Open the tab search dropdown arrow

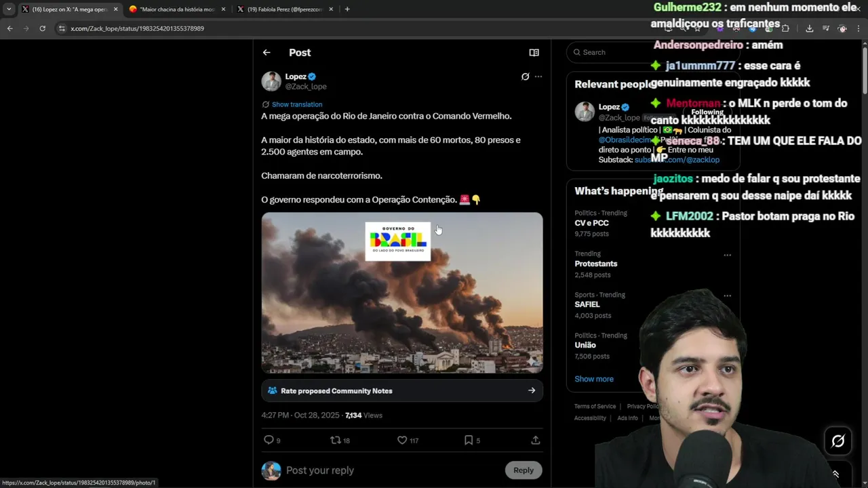click(x=9, y=9)
